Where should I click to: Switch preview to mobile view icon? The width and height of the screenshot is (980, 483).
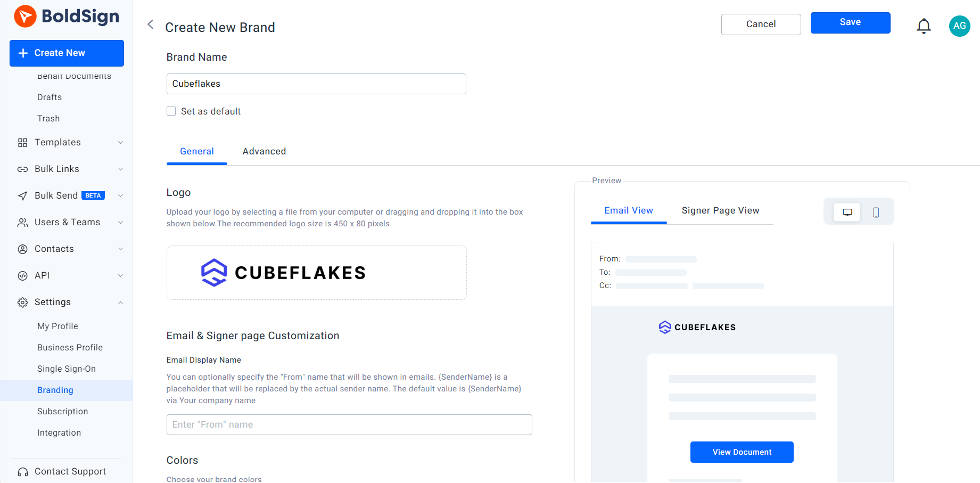click(876, 212)
